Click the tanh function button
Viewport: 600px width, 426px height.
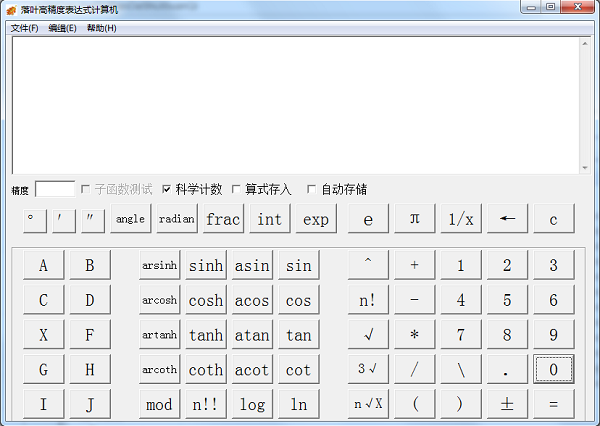206,335
